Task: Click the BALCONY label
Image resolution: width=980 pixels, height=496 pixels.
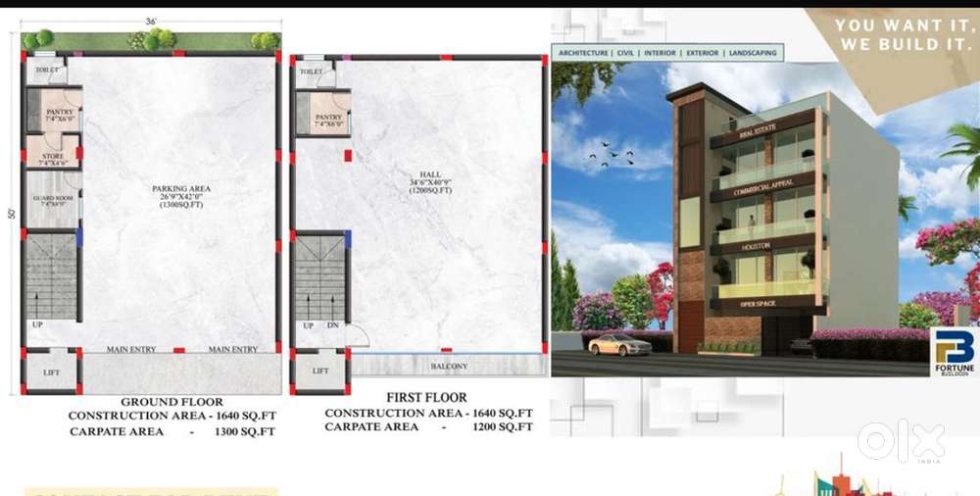Action: pos(449,367)
